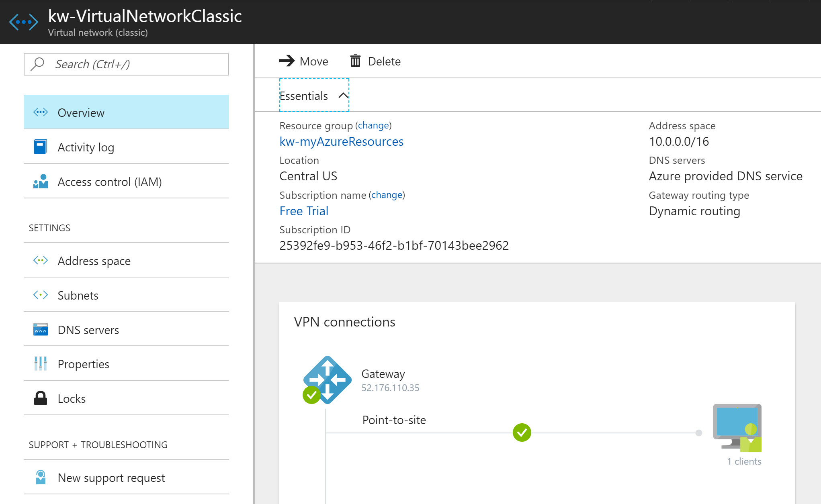Click the New support request icon
The width and height of the screenshot is (821, 504).
click(41, 477)
